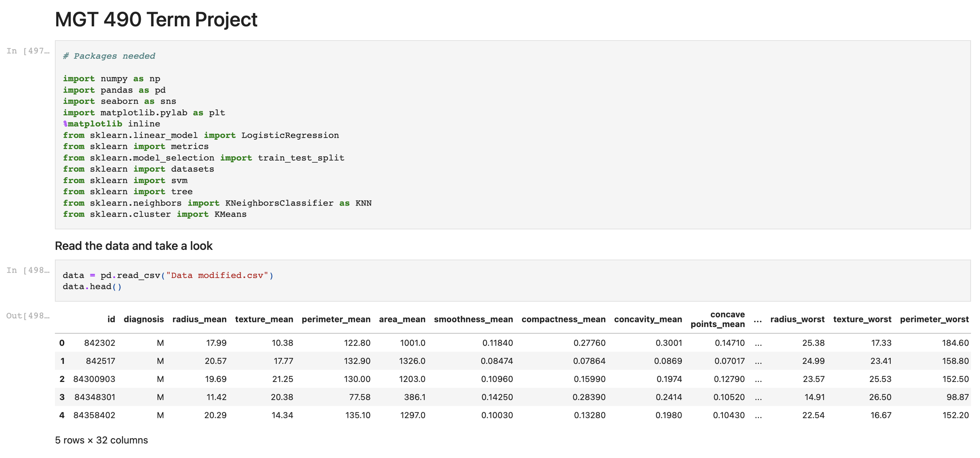
Task: Click the '5 rows × 32 columns' summary text
Action: click(x=102, y=440)
